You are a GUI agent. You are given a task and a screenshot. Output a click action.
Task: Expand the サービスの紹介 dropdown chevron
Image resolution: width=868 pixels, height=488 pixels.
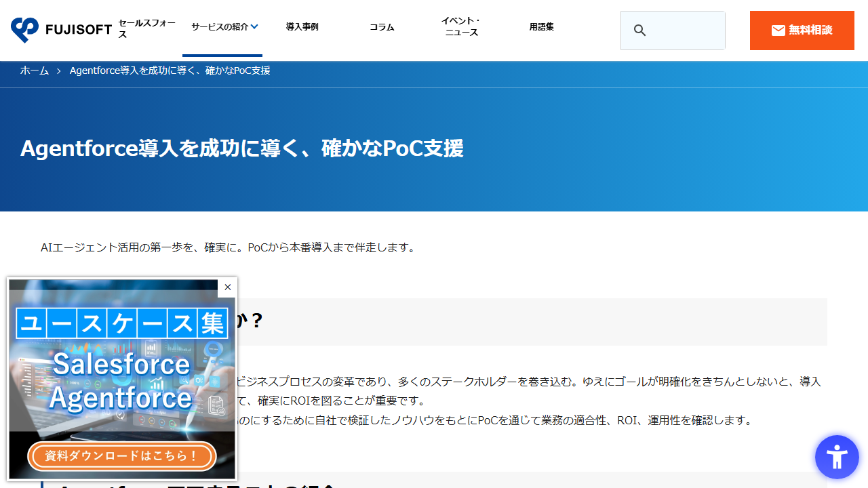pyautogui.click(x=254, y=27)
